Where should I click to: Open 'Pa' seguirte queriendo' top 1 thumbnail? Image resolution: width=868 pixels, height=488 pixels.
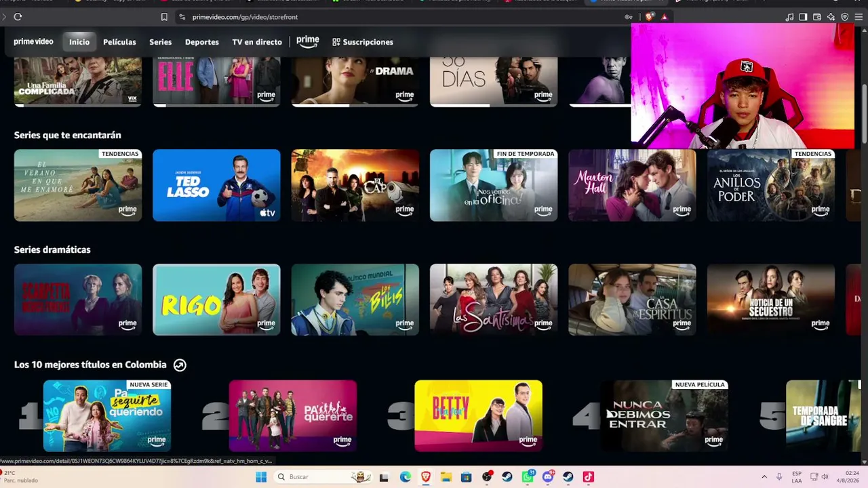point(107,415)
